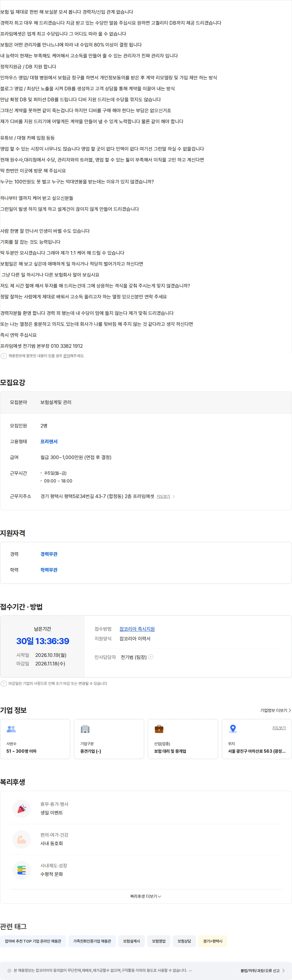Viewport: 292px width, 980px height.
Task: Click the 사원수 people icon
Action: point(12,729)
